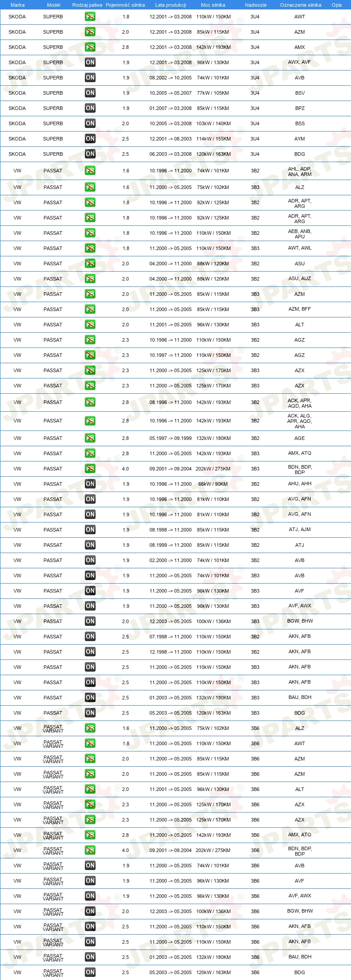Viewport: 351px width, 980px height.
Task: Click petrol icon in PASSAT 3B3 ALZ row
Action: [x=90, y=187]
